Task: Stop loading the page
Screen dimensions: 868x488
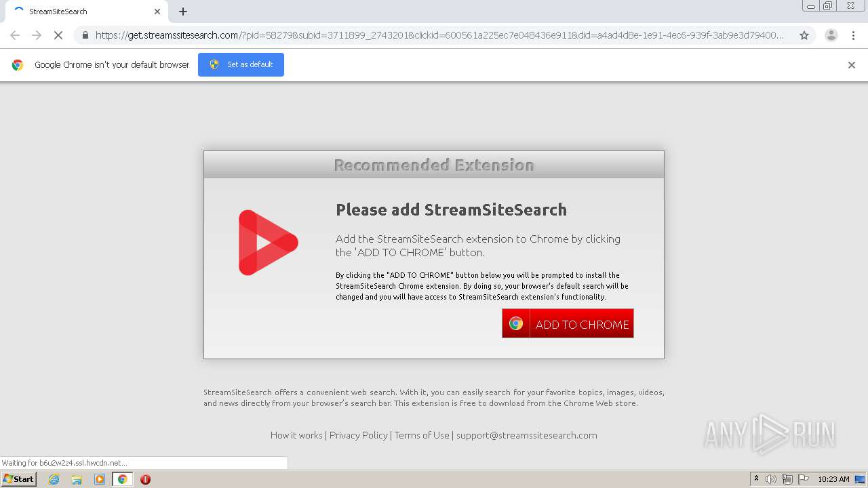Action: [58, 35]
